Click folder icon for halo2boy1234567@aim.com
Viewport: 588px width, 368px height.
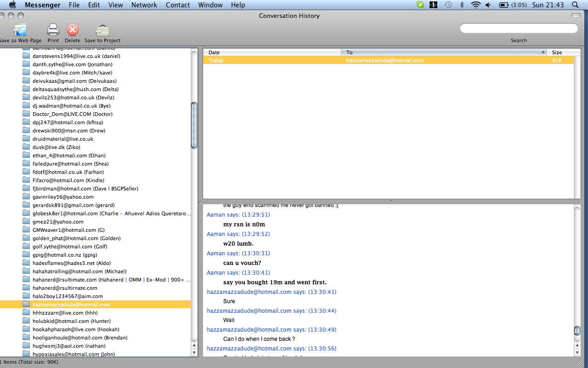(26, 296)
